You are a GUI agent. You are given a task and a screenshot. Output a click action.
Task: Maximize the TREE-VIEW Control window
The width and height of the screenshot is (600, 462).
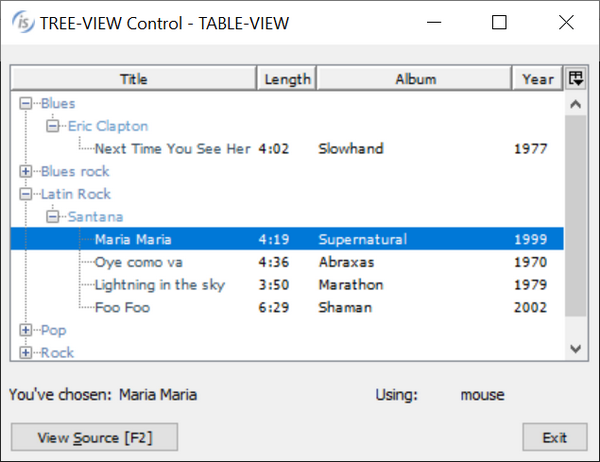tap(500, 22)
